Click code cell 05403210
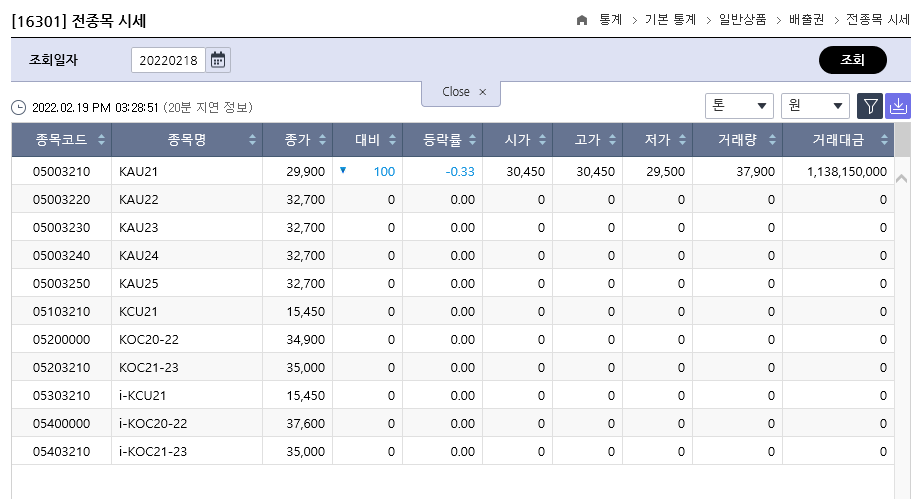Viewport: 922px width, 499px height. pyautogui.click(x=61, y=452)
